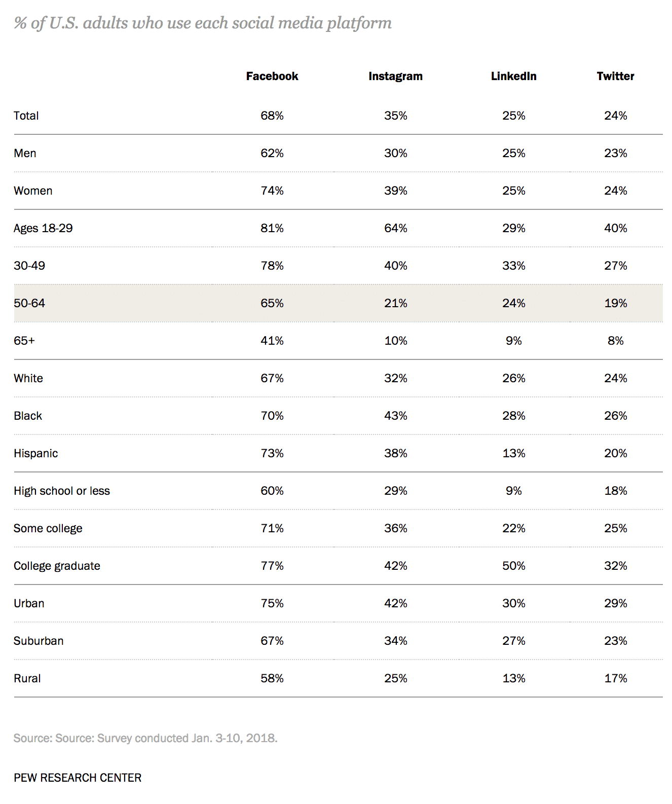Click the Suburban row label
672x804 pixels.
pyautogui.click(x=39, y=641)
